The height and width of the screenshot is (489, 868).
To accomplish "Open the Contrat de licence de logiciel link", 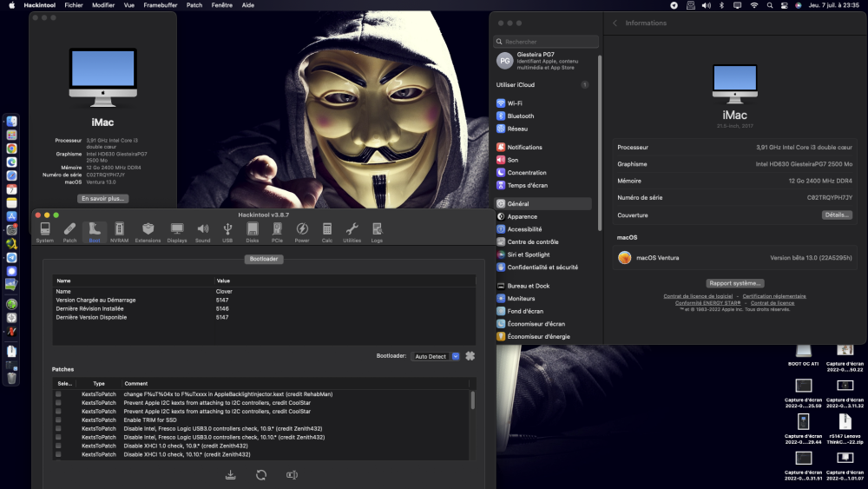I will click(x=698, y=296).
